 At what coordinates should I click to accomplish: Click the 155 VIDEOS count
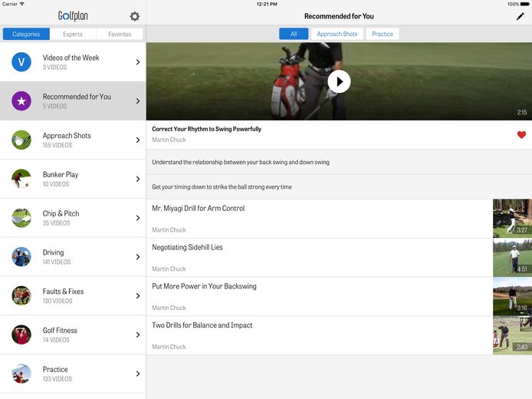coord(57,145)
